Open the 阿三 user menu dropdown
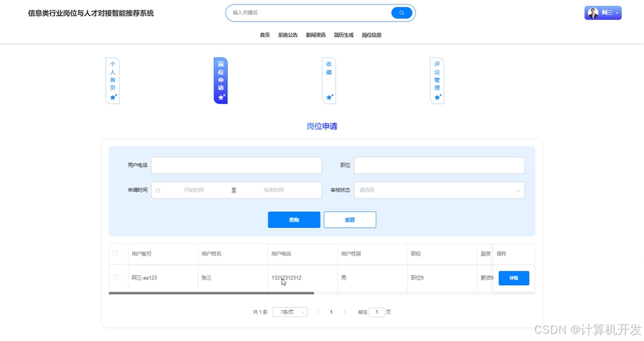 point(603,13)
